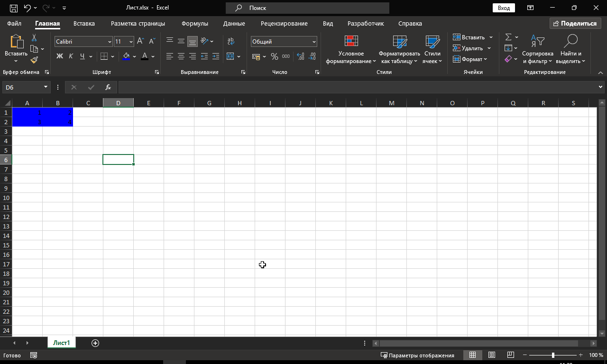
Task: Open the fill color swatch menu
Action: click(134, 56)
